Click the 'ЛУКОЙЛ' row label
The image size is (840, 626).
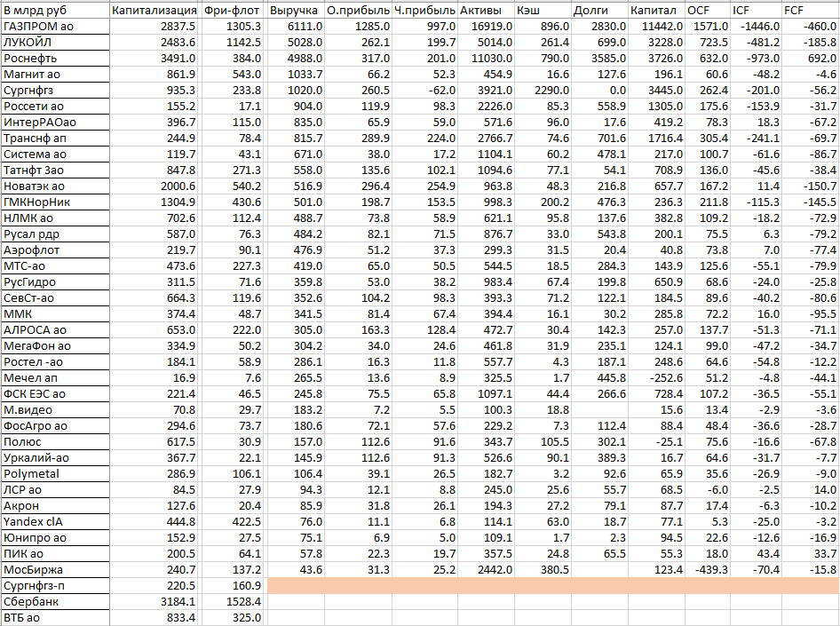tap(55, 43)
